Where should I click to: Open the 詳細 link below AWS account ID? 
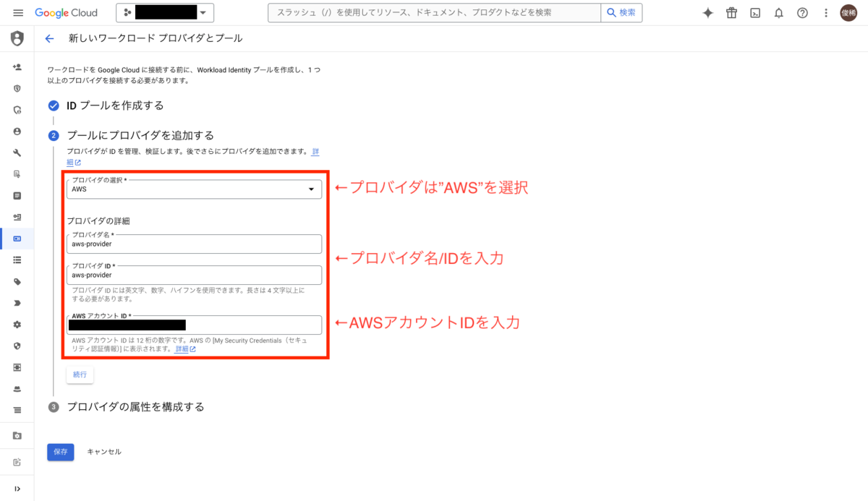point(185,348)
